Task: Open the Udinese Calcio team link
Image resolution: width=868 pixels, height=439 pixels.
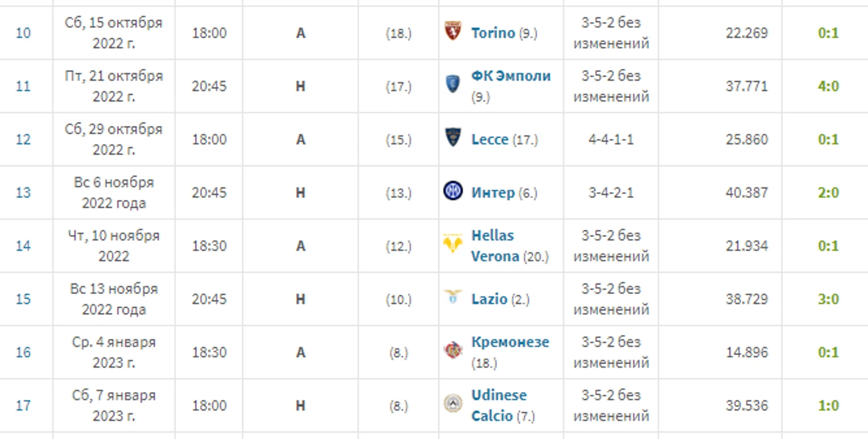Action: pyautogui.click(x=499, y=406)
